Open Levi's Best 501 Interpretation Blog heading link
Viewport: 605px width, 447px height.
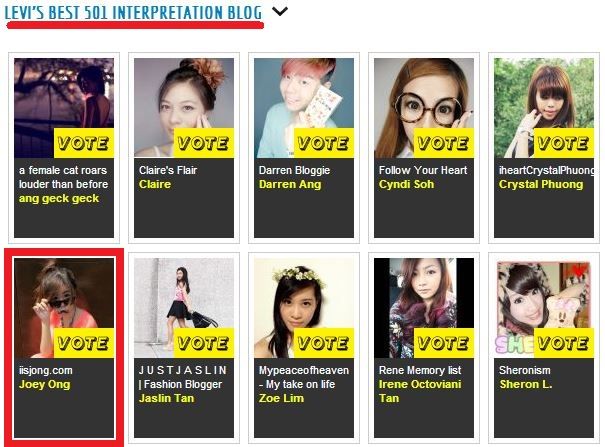(x=134, y=13)
